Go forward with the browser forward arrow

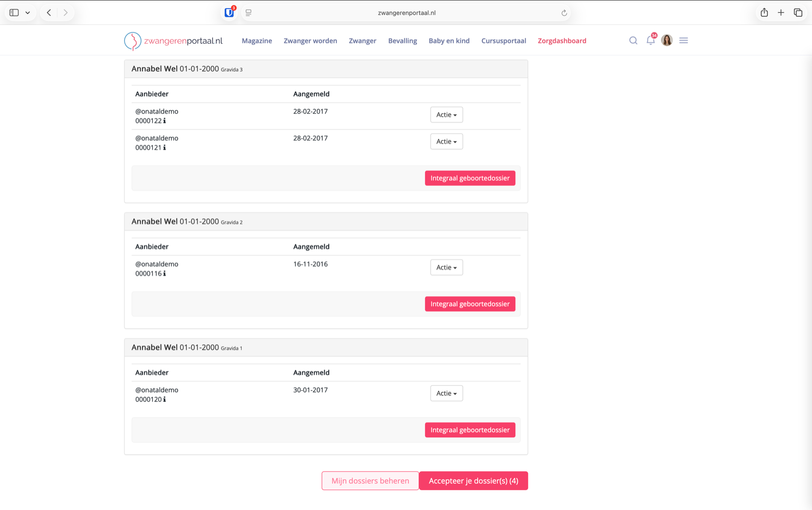(65, 13)
